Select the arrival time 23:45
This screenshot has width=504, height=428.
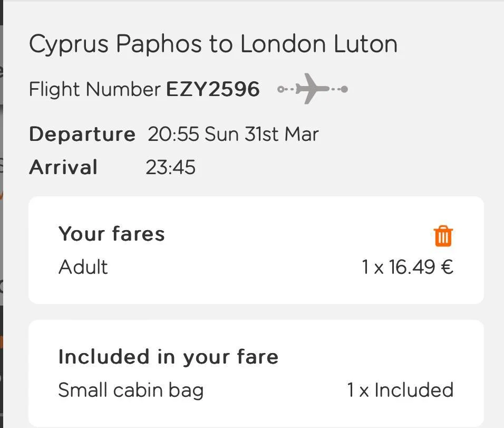coord(170,167)
